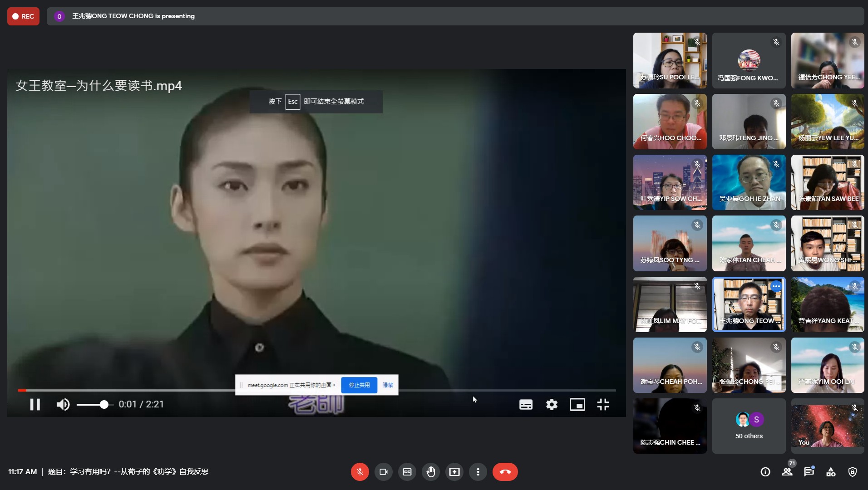The image size is (868, 490).
Task: Select the CHIN CHEE participant tile
Action: (670, 426)
